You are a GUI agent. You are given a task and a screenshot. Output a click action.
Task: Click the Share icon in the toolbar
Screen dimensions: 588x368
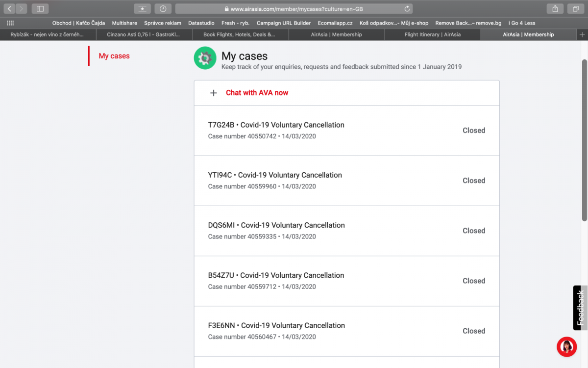(555, 9)
